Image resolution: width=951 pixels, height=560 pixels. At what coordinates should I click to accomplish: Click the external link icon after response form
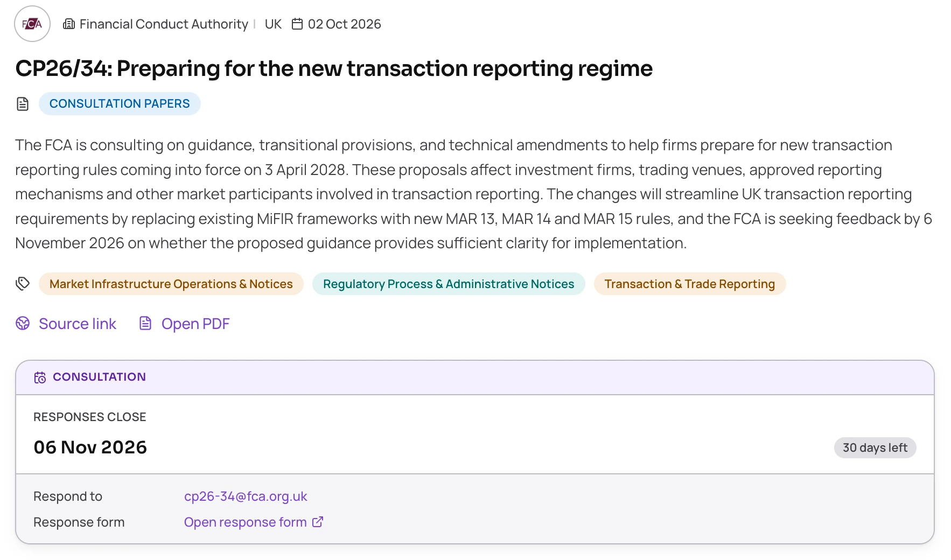(x=318, y=522)
